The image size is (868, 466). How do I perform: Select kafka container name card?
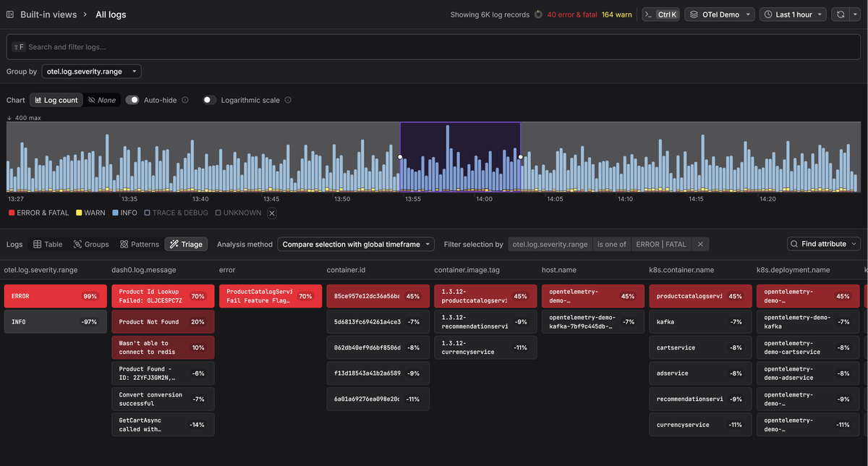coord(700,322)
